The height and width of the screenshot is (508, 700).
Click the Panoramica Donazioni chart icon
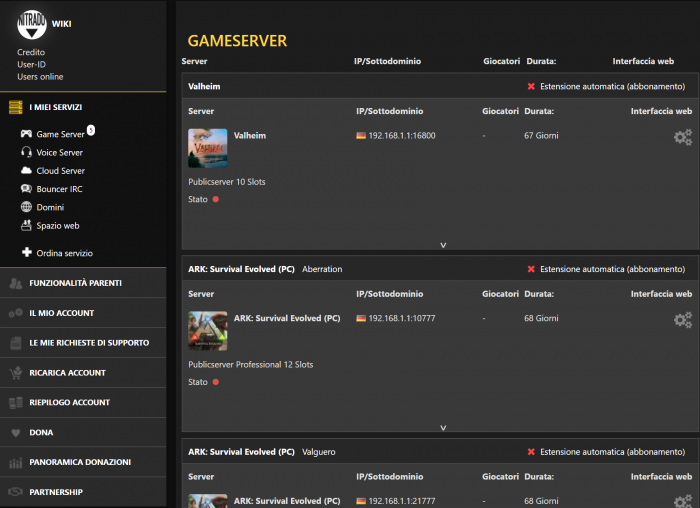click(x=16, y=462)
